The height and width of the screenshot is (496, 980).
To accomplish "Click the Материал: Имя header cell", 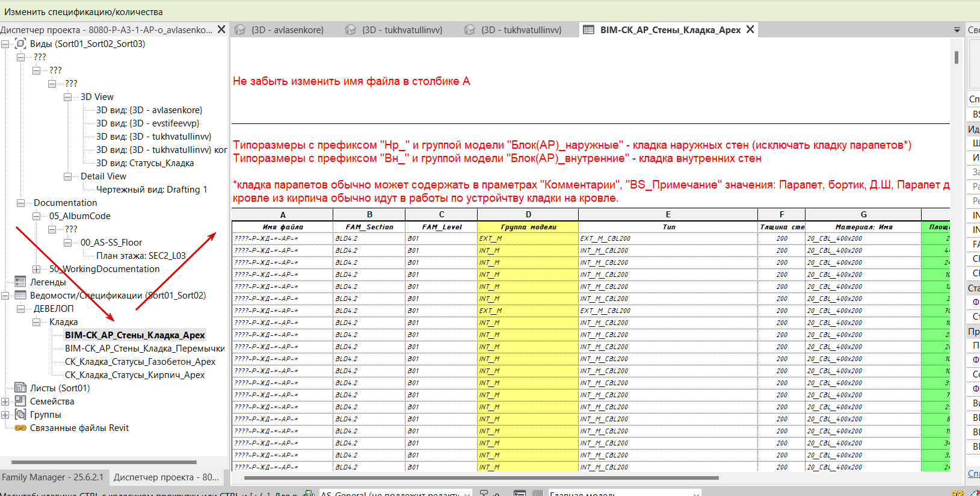I will 863,227.
